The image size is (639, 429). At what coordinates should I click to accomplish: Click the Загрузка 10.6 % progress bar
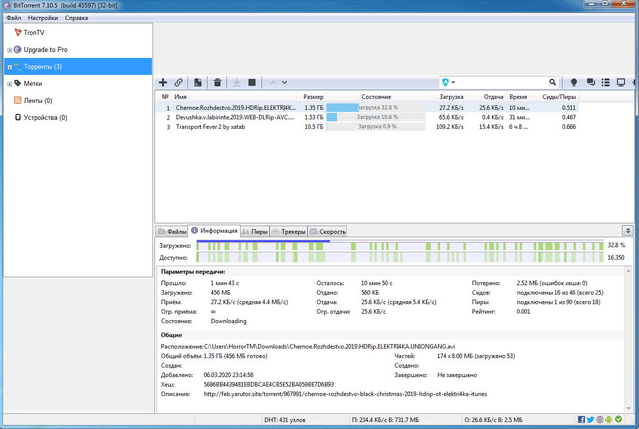376,117
